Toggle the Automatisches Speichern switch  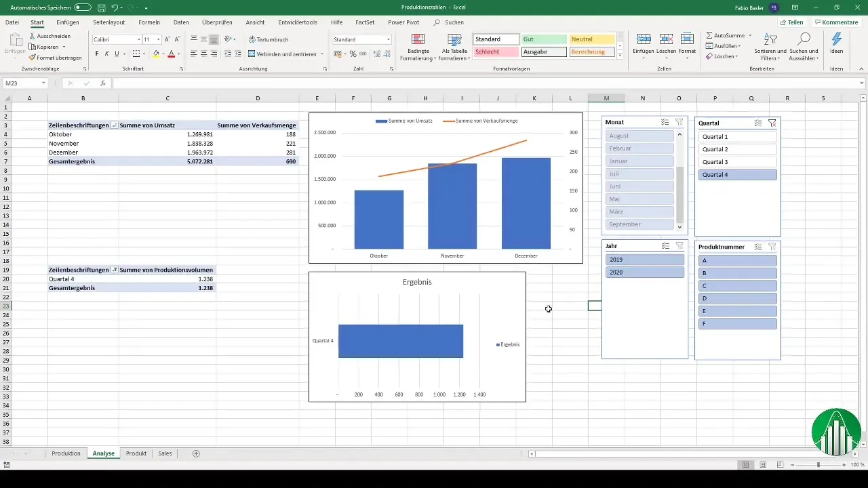pyautogui.click(x=83, y=7)
